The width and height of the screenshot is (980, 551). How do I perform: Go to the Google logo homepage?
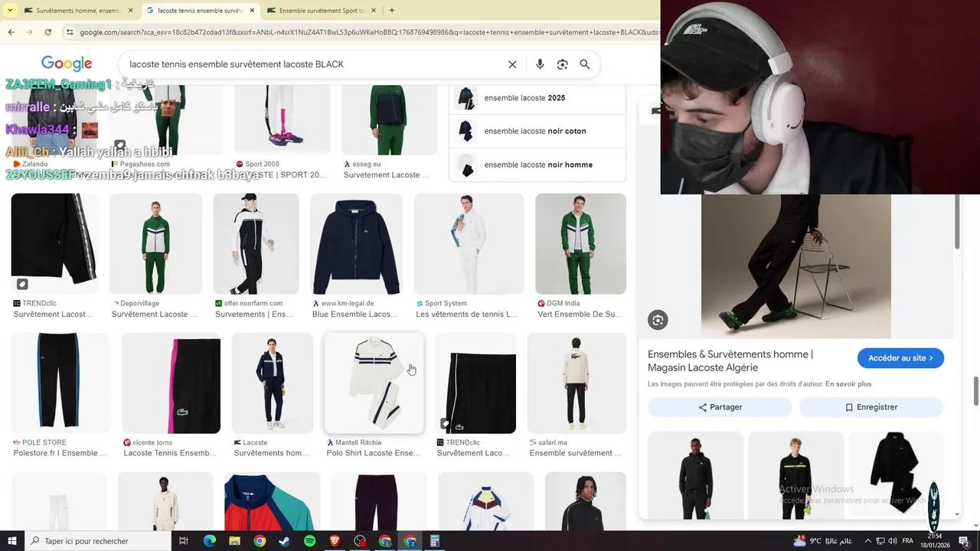coord(67,64)
